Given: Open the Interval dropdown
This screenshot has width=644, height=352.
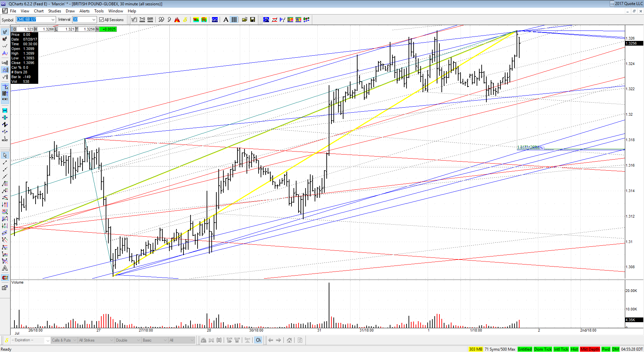Looking at the screenshot, I should click(94, 19).
